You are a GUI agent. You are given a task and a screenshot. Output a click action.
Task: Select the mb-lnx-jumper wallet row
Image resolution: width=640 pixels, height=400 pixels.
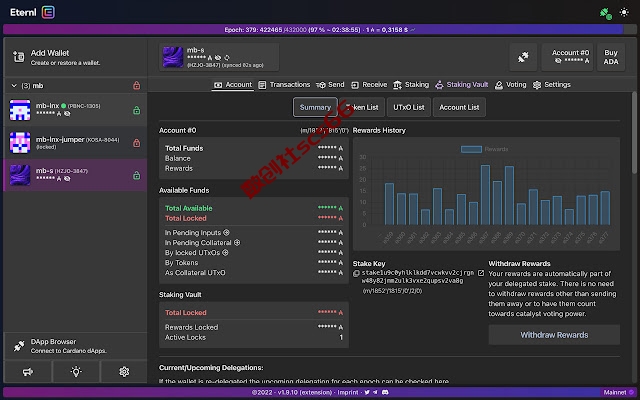(x=76, y=143)
